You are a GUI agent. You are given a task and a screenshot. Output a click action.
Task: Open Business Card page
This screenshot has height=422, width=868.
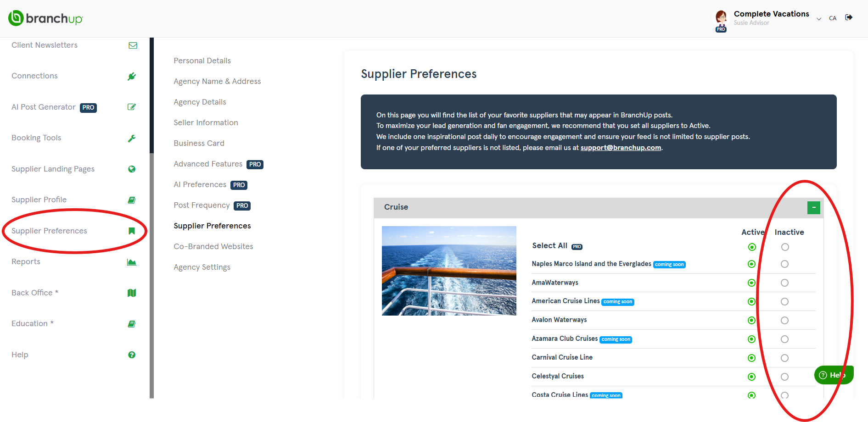pyautogui.click(x=199, y=143)
